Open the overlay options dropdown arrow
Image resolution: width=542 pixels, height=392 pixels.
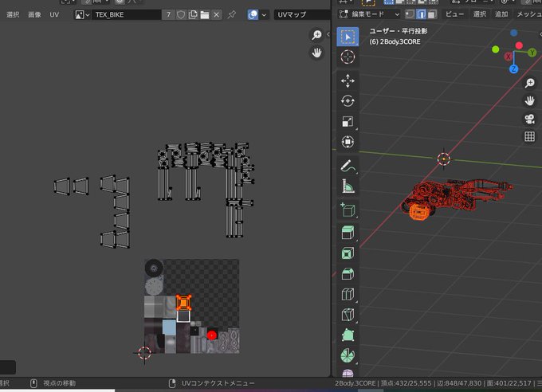coord(264,15)
